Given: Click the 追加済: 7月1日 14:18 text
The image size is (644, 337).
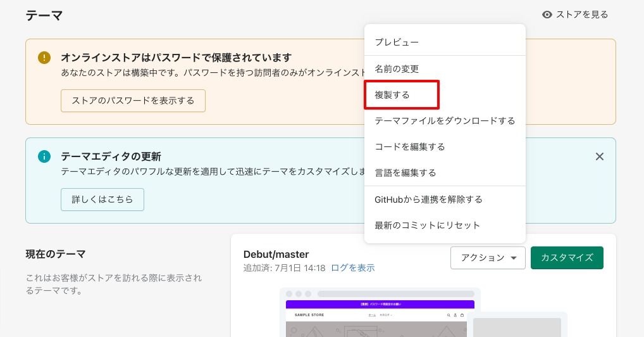Looking at the screenshot, I should [284, 269].
